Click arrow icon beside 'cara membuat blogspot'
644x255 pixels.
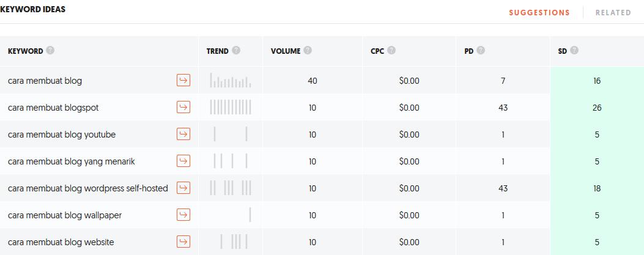(x=183, y=107)
